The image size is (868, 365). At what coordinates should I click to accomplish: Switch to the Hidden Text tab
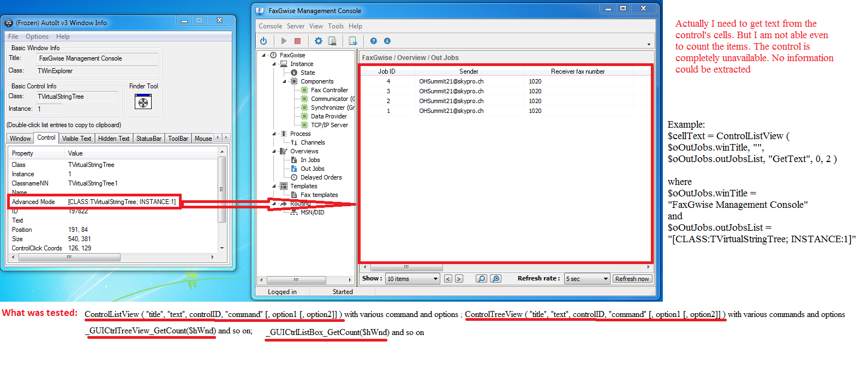(x=114, y=139)
